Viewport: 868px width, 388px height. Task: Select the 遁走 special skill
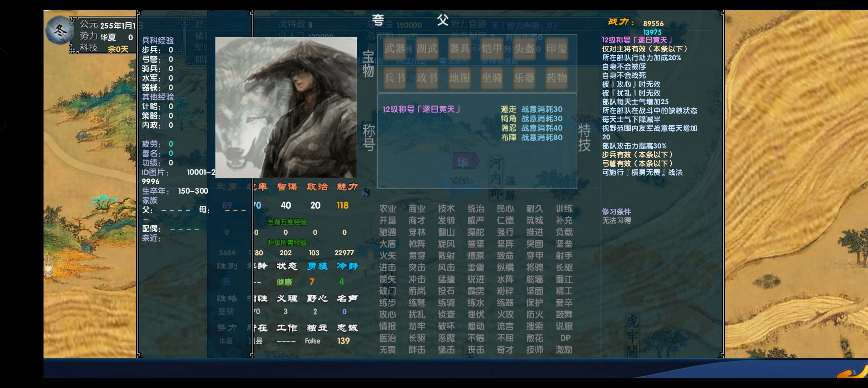(508, 109)
